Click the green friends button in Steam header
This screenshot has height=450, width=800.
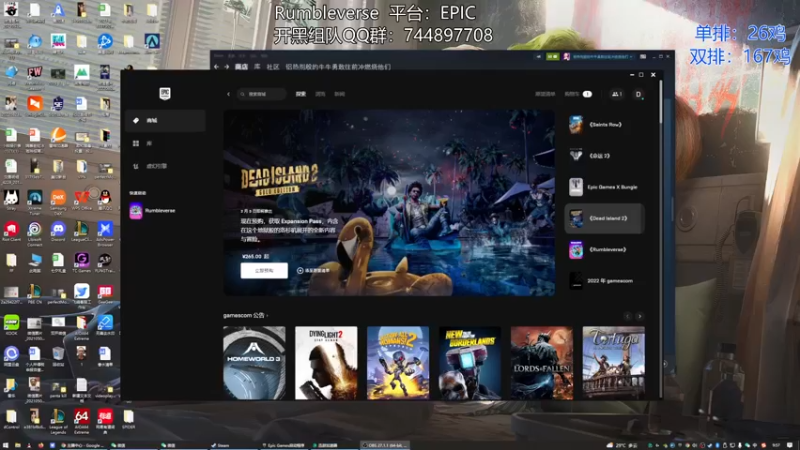coord(553,57)
